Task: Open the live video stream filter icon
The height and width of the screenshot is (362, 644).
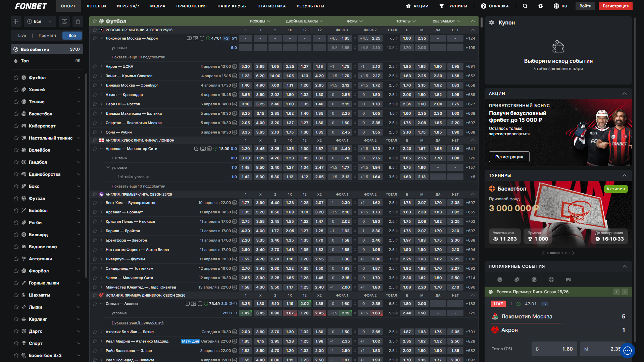Action: click(x=64, y=21)
